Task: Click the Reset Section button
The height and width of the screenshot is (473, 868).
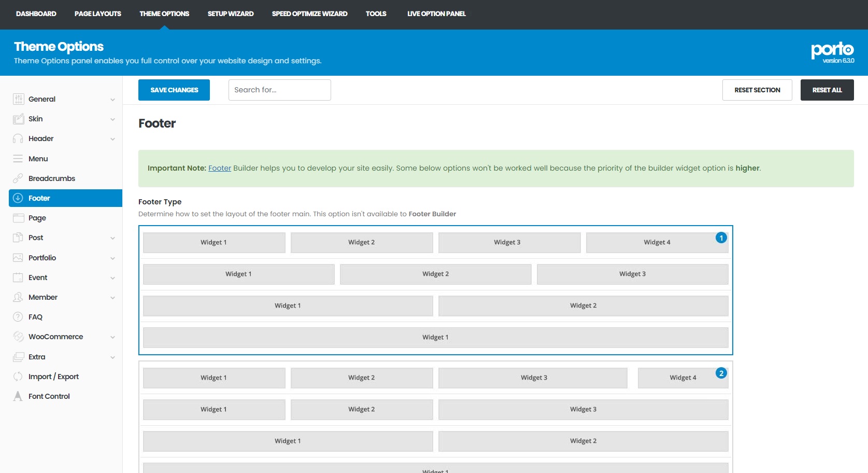Action: (757, 90)
